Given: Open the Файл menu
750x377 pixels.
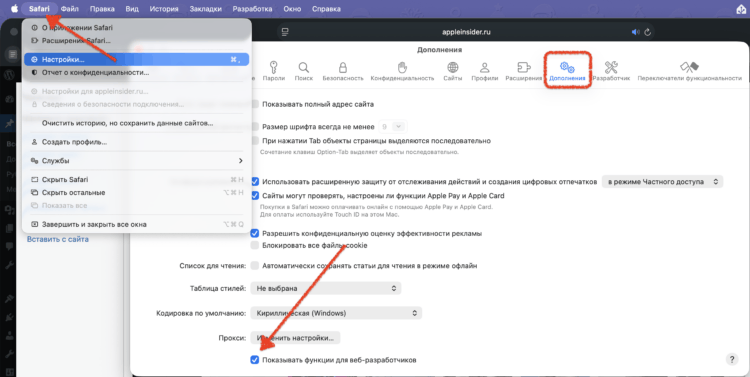Looking at the screenshot, I should 70,9.
